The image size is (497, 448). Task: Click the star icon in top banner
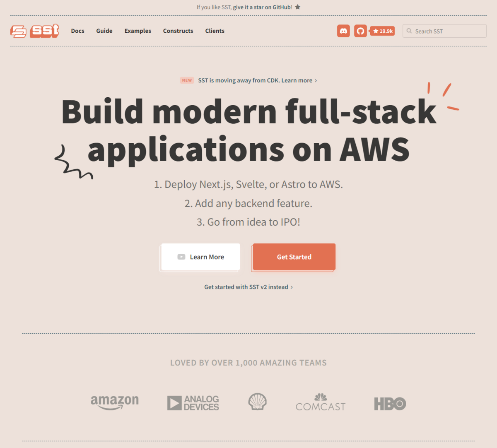(x=297, y=7)
